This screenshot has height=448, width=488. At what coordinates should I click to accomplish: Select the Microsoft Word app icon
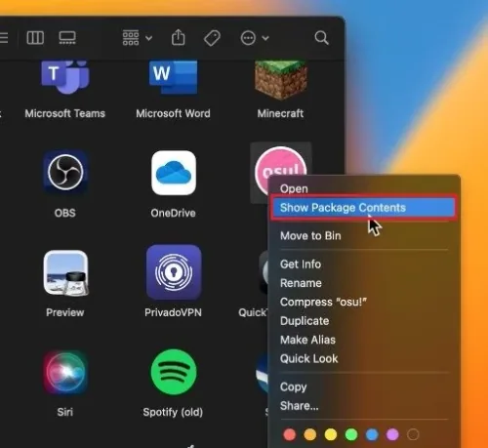pos(173,77)
